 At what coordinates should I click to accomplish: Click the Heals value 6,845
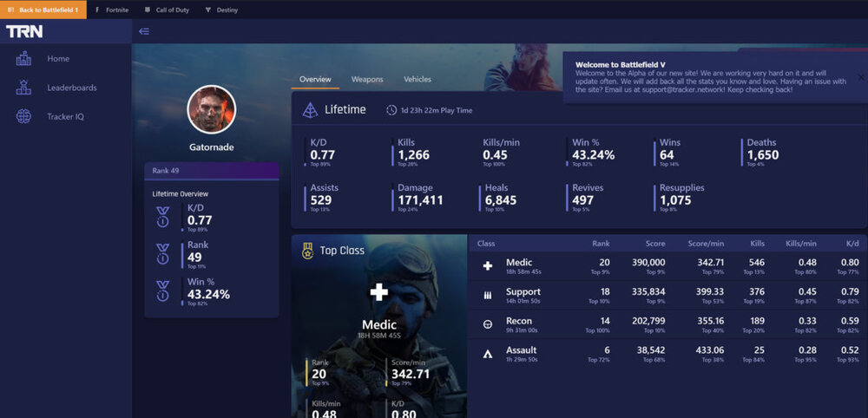coord(501,200)
